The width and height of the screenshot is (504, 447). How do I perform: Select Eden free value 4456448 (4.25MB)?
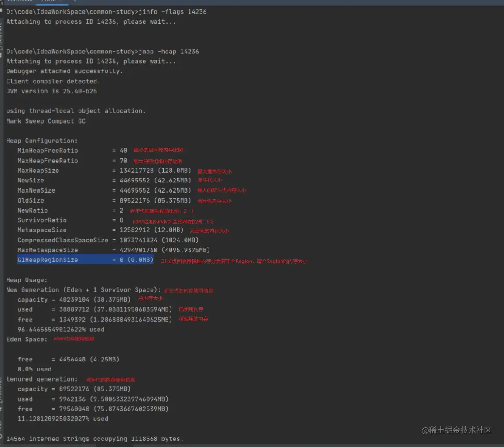[89, 360]
